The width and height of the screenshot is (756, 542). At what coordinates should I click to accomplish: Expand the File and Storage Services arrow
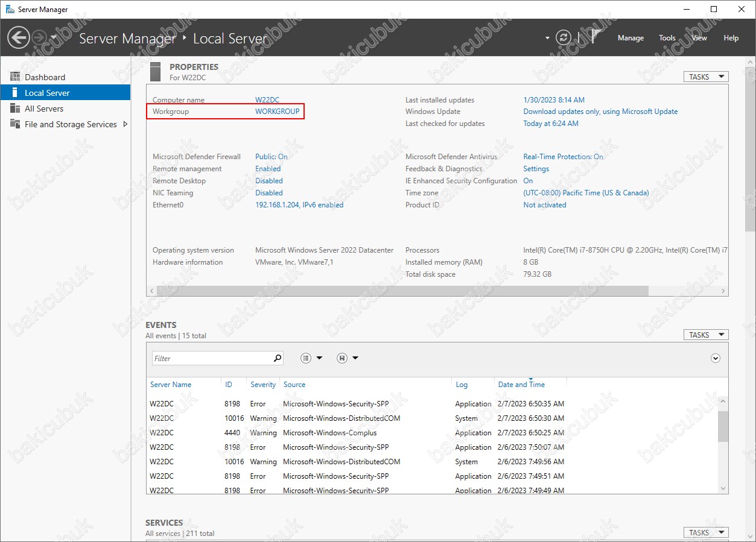pyautogui.click(x=125, y=124)
